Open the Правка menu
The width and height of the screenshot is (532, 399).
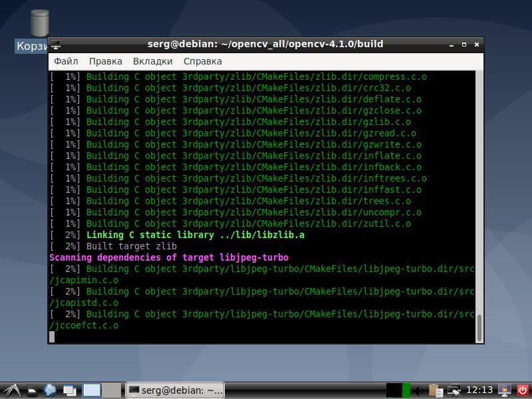pyautogui.click(x=106, y=61)
